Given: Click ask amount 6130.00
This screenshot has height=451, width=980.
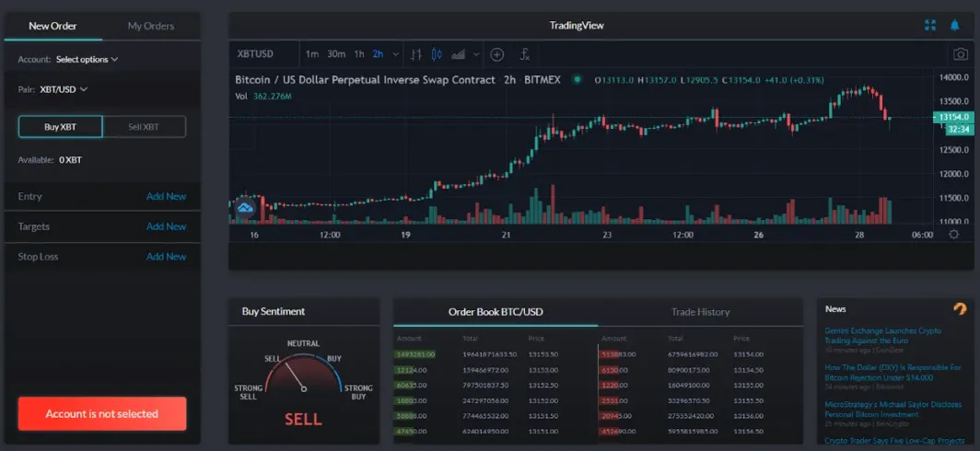Looking at the screenshot, I should (x=614, y=370).
